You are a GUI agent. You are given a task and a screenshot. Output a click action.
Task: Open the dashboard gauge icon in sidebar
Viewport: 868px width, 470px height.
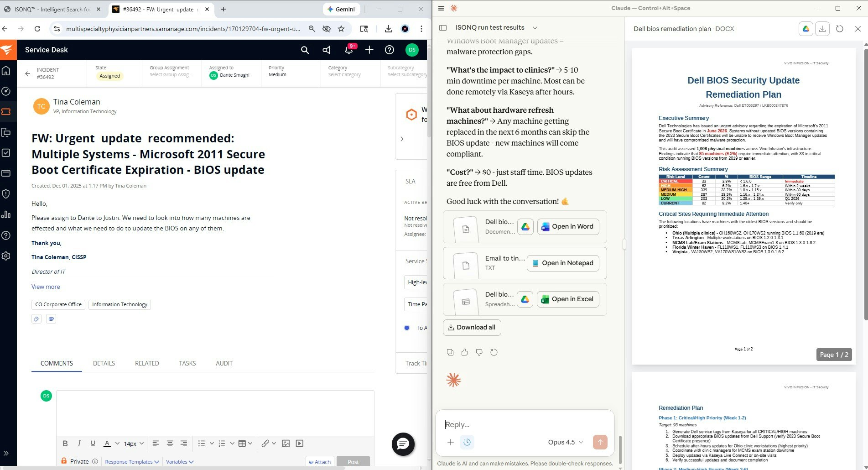tap(6, 91)
